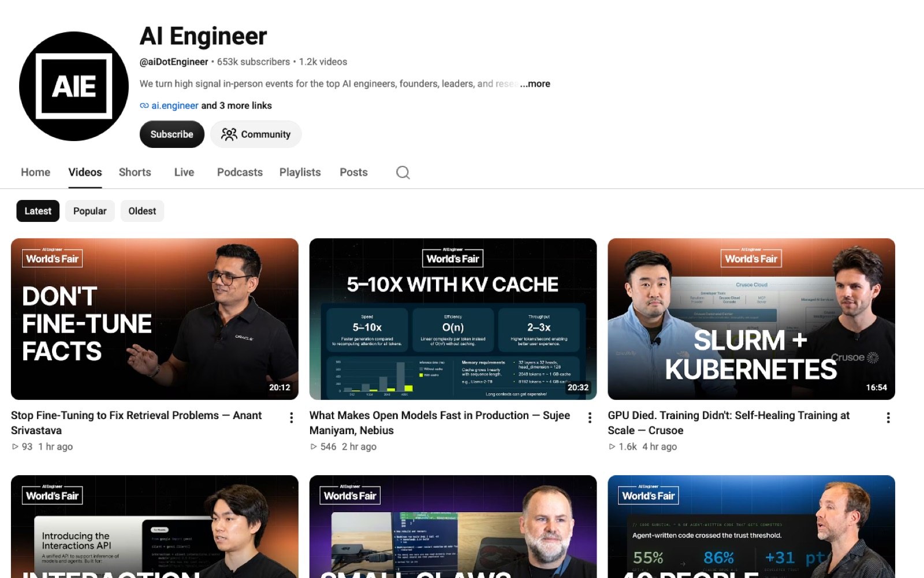
Task: Click the 16:54 duration badge
Action: (876, 387)
